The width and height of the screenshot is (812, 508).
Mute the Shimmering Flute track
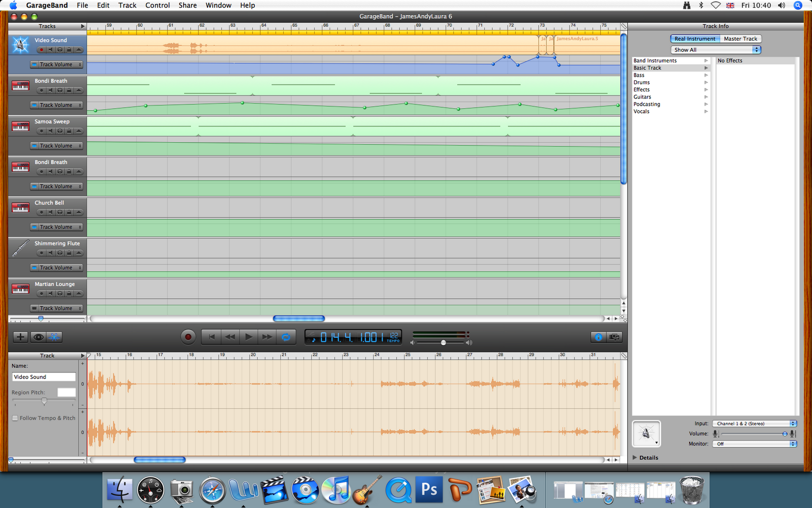pyautogui.click(x=50, y=253)
